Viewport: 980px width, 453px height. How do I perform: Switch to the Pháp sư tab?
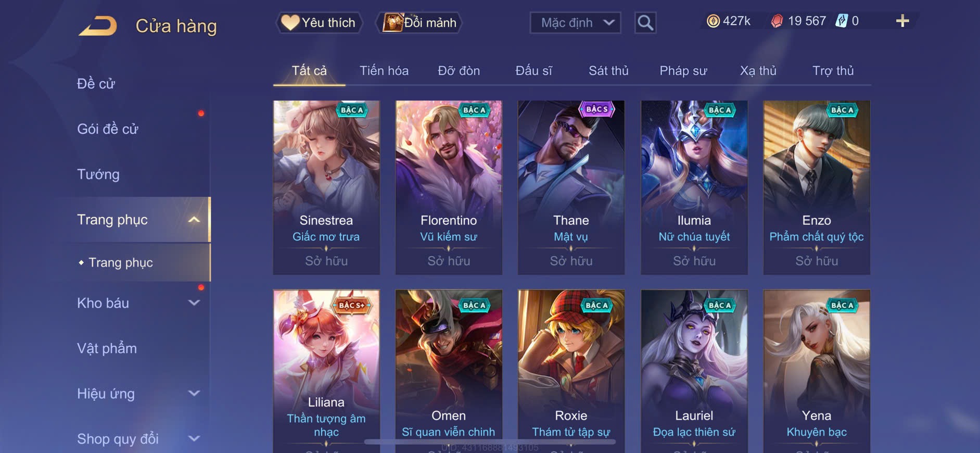point(683,71)
